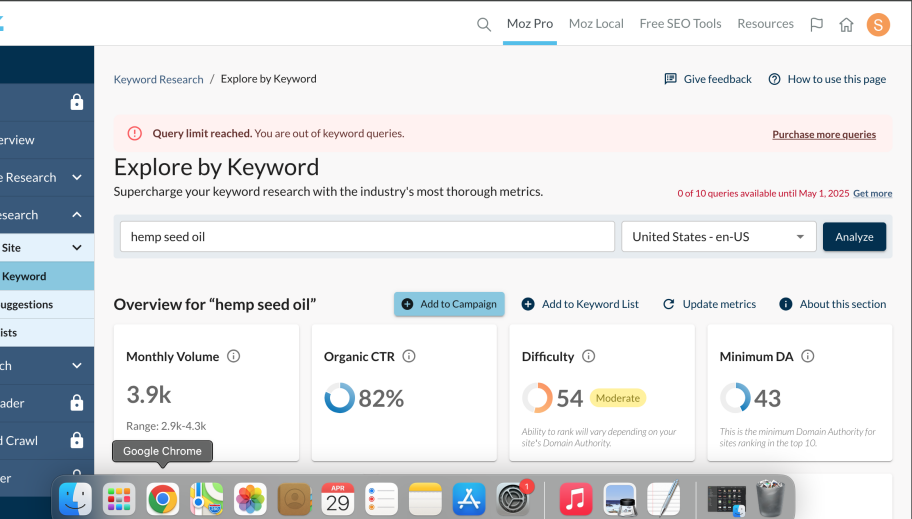
Task: Click the plus icon beside Add to Keyword List
Action: (528, 304)
